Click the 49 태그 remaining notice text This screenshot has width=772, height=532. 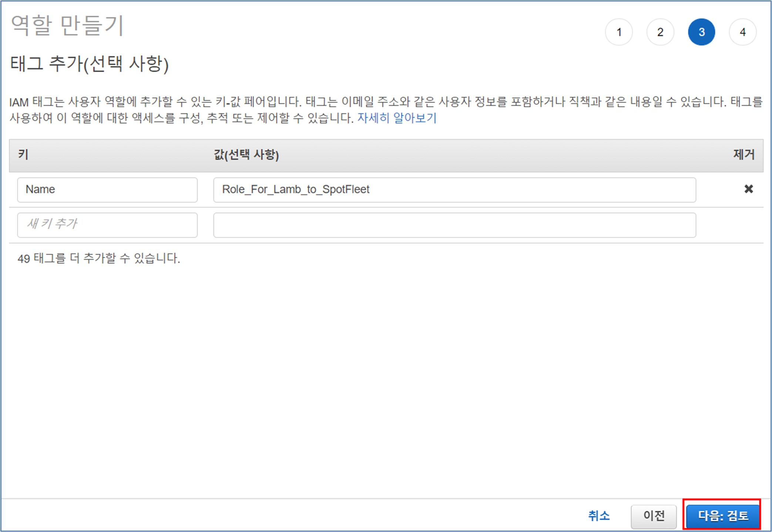click(99, 258)
